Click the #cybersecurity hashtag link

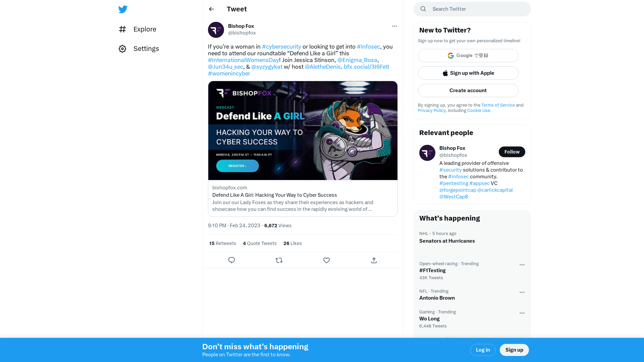point(282,46)
